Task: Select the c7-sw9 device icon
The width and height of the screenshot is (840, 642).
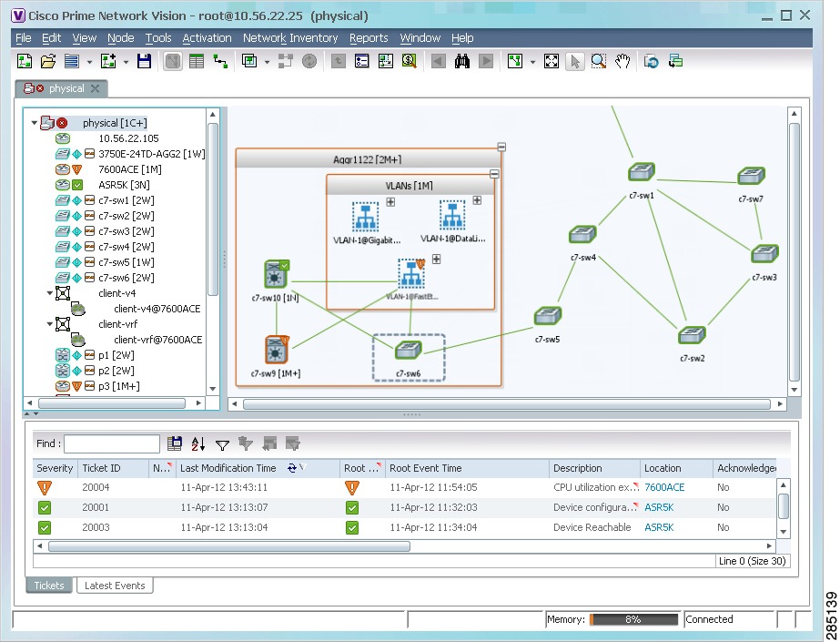Action: coord(277,350)
